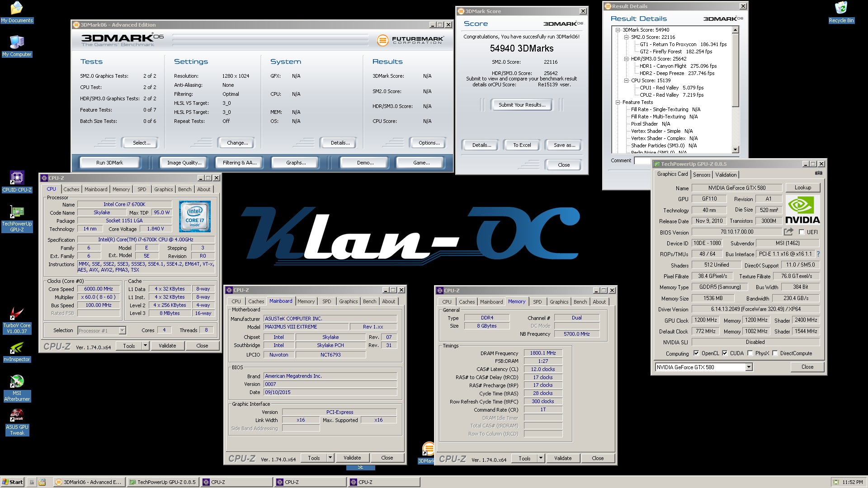Launch the MSI Afterburner desktop shortcut
The image size is (868, 488).
pos(17,388)
